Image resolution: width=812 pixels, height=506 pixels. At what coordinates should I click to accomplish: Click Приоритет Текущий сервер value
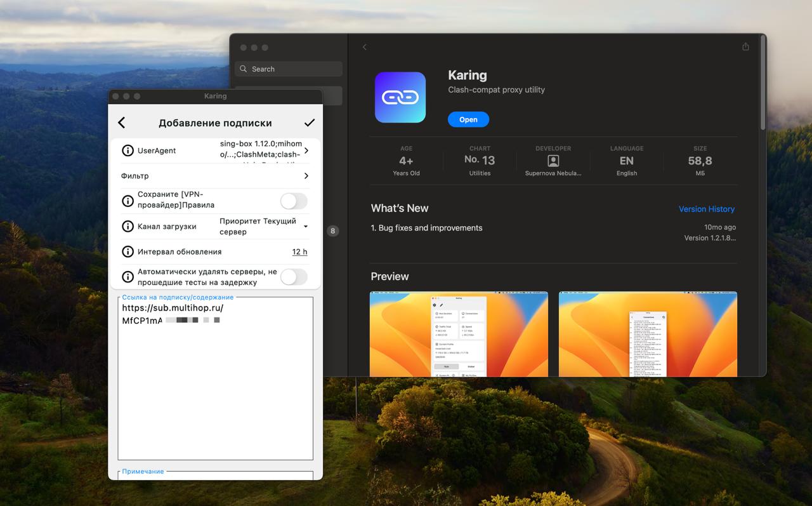pos(258,227)
